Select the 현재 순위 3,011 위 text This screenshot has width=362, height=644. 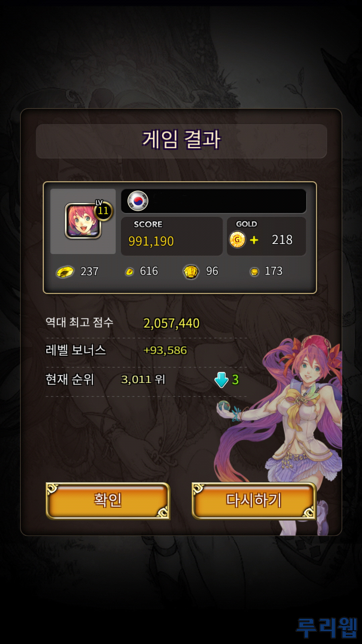coord(143,380)
